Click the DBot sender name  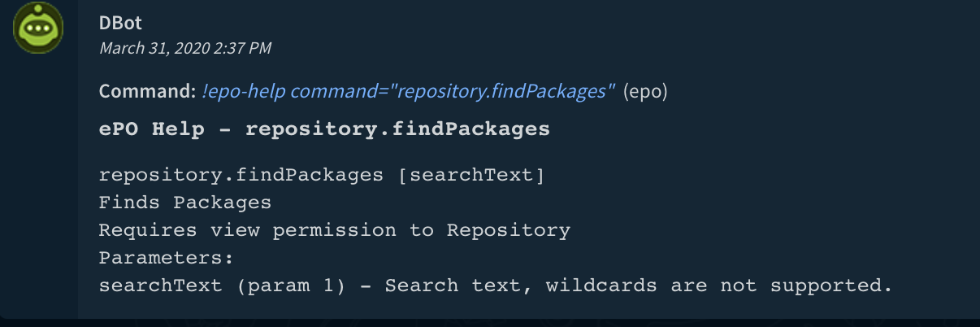coord(120,24)
